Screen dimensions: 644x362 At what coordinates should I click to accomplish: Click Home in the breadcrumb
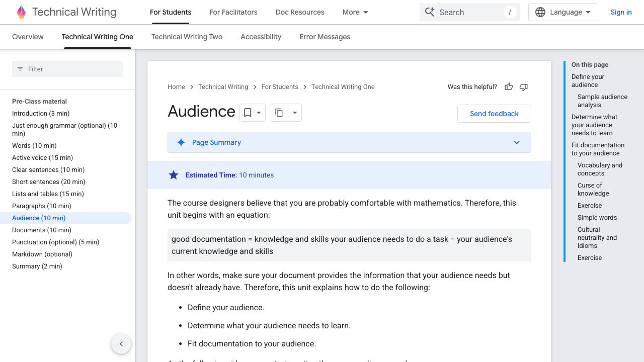[x=176, y=87]
